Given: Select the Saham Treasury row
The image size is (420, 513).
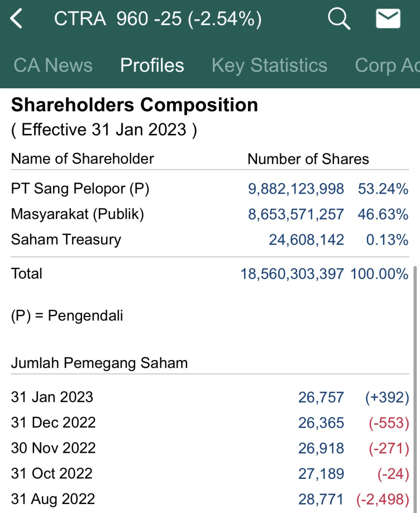Looking at the screenshot, I should (x=66, y=240).
